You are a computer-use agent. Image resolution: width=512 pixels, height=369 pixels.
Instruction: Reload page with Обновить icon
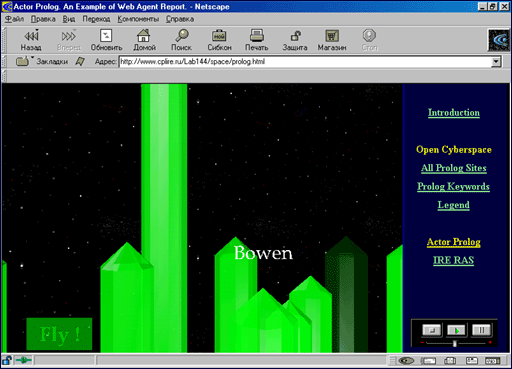point(106,35)
